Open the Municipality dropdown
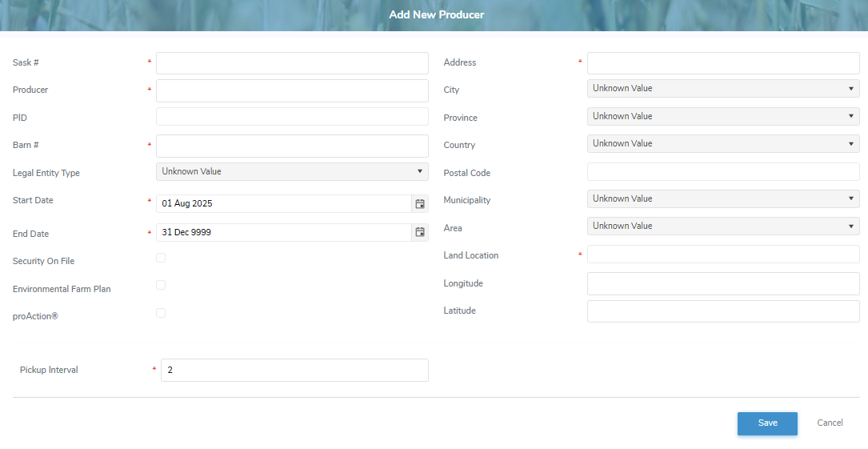Screen dimensions: 868x449 pos(723,198)
